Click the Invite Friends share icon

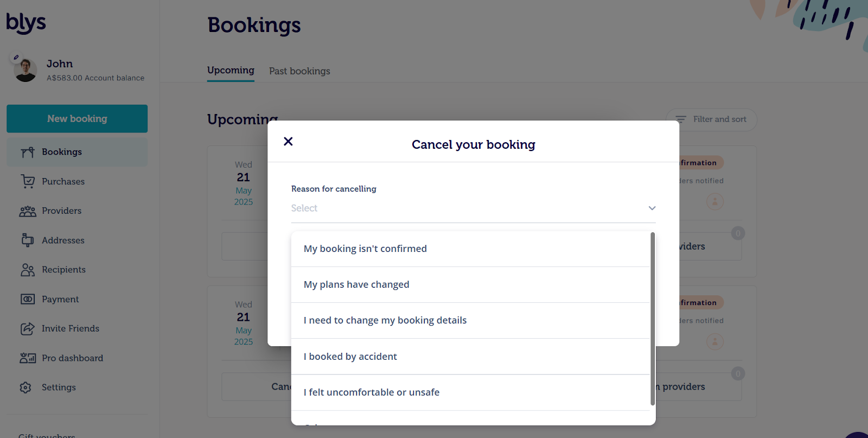pyautogui.click(x=28, y=328)
